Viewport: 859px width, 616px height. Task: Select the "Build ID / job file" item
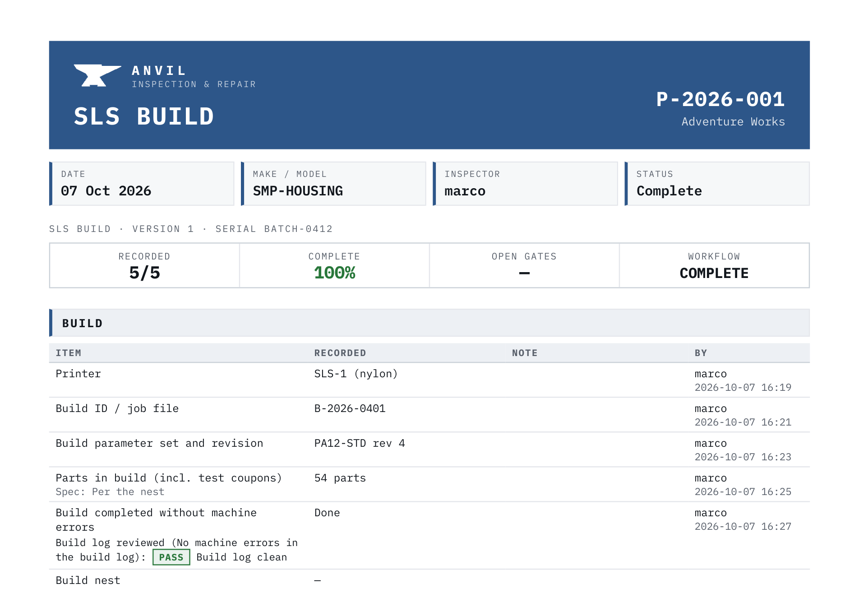tap(117, 408)
